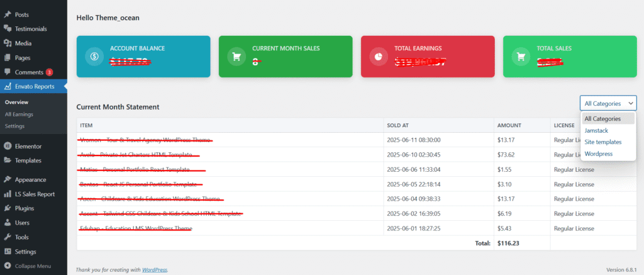Click the Media icon in sidebar
The height and width of the screenshot is (275, 644).
(8, 43)
